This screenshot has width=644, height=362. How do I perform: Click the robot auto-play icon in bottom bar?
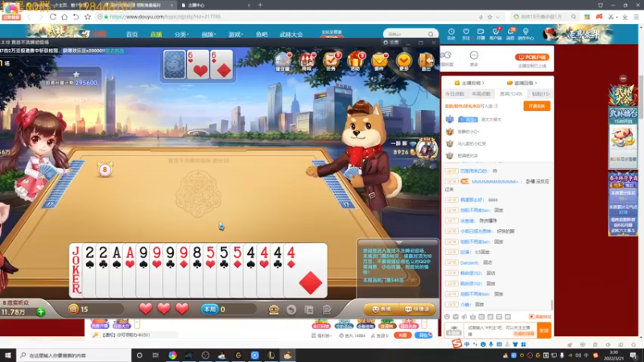pos(274,310)
